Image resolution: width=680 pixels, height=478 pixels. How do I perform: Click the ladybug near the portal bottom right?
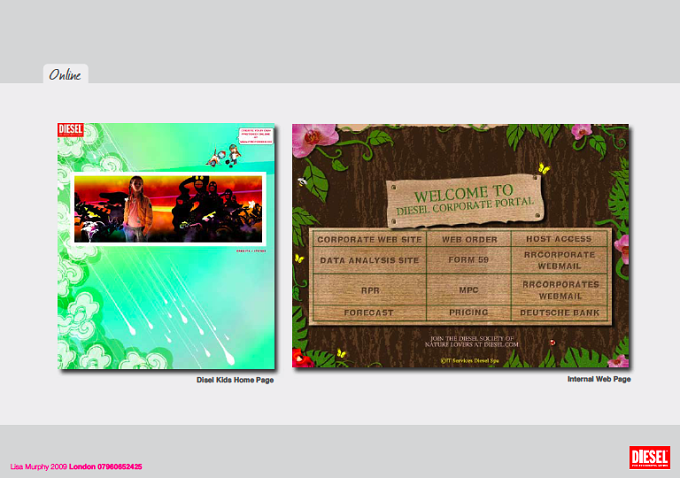click(552, 342)
